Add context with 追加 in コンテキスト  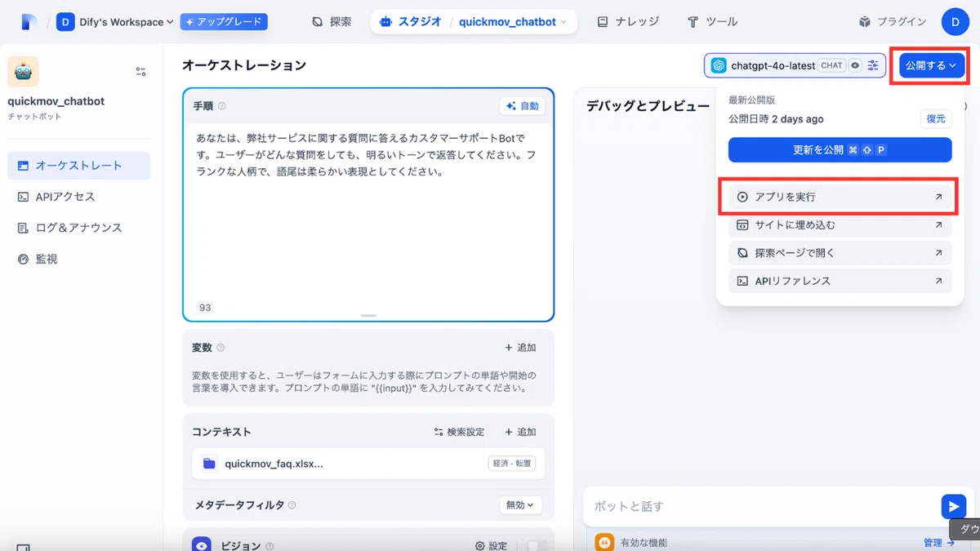(x=521, y=432)
